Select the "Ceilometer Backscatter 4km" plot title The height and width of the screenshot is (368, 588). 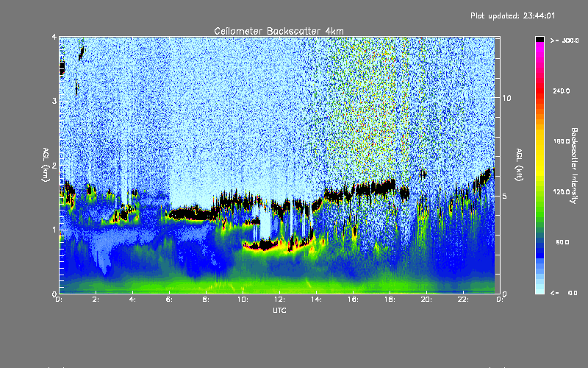[x=279, y=31]
